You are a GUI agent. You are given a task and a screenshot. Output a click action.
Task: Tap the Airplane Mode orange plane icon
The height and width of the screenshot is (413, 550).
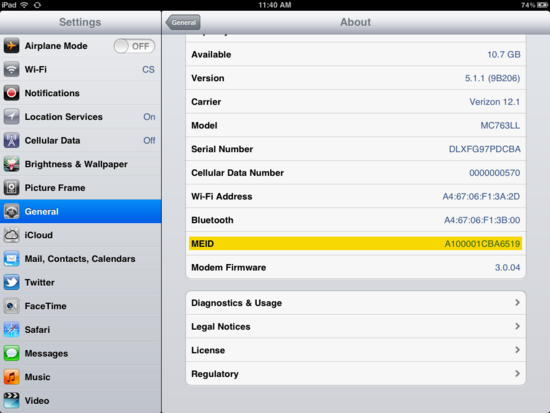(x=11, y=46)
